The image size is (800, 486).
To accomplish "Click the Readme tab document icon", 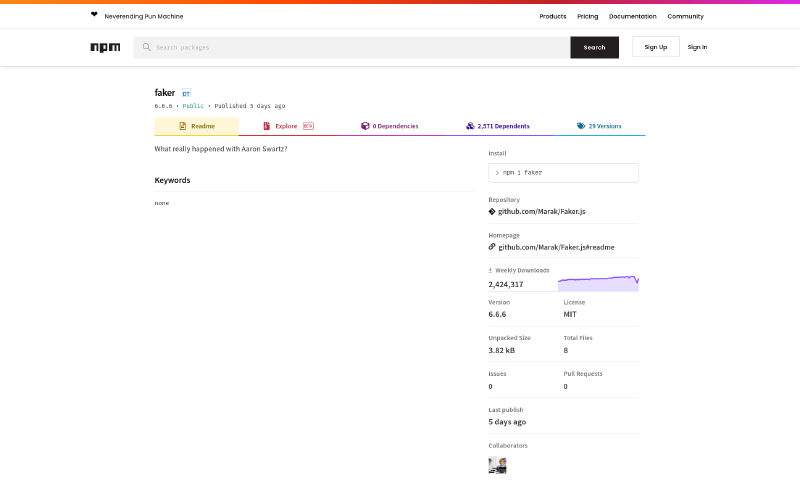I will click(182, 126).
